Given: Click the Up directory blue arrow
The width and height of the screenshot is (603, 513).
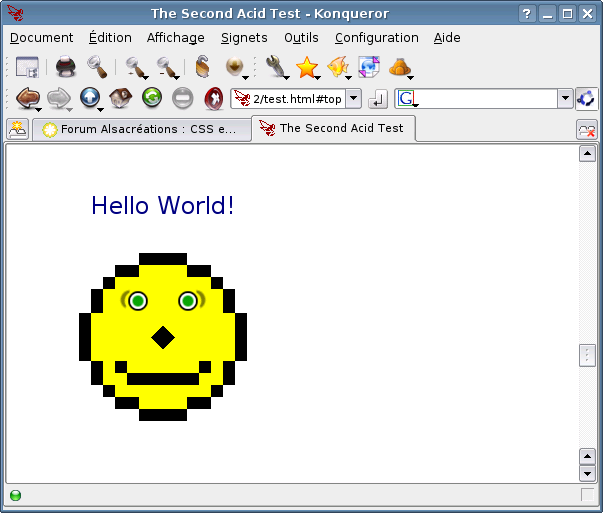Looking at the screenshot, I should [89, 98].
